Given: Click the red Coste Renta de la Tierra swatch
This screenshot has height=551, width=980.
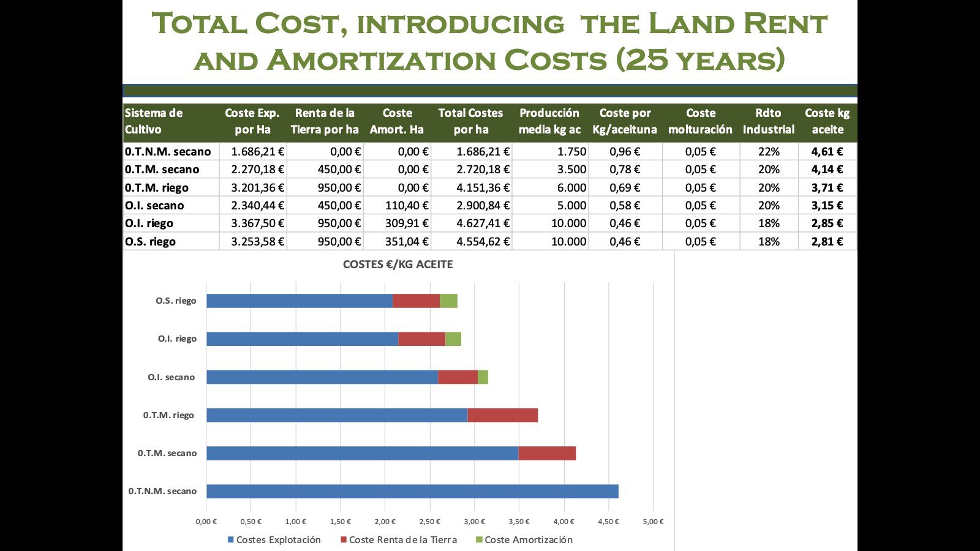Looking at the screenshot, I should point(344,540).
